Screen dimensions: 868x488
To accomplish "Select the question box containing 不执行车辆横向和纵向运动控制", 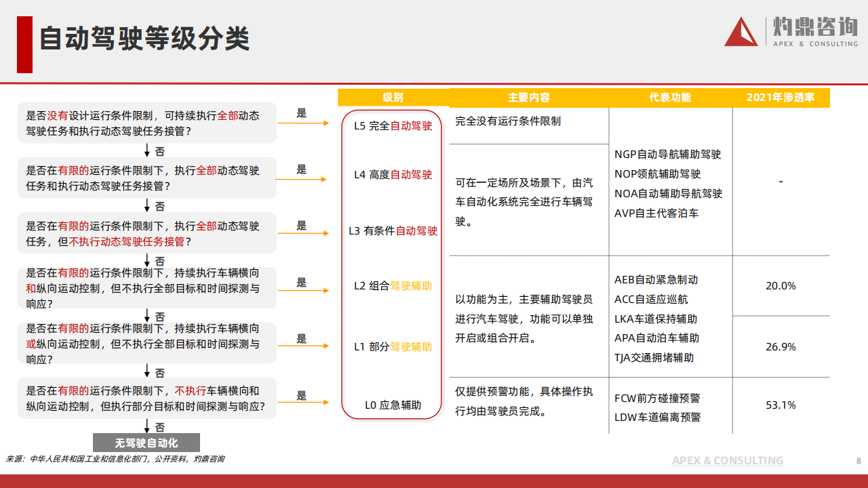I will point(147,398).
